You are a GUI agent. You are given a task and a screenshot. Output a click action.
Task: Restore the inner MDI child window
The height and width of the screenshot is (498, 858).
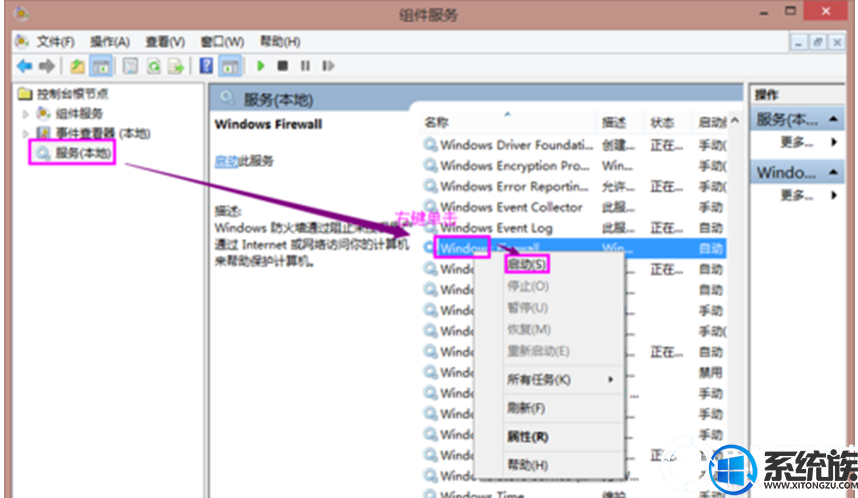818,42
